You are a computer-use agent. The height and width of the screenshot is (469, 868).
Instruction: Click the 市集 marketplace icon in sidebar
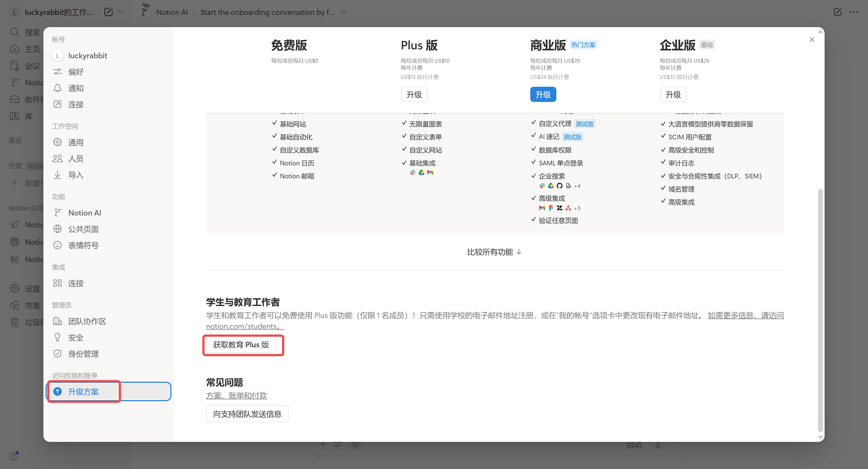coord(14,305)
